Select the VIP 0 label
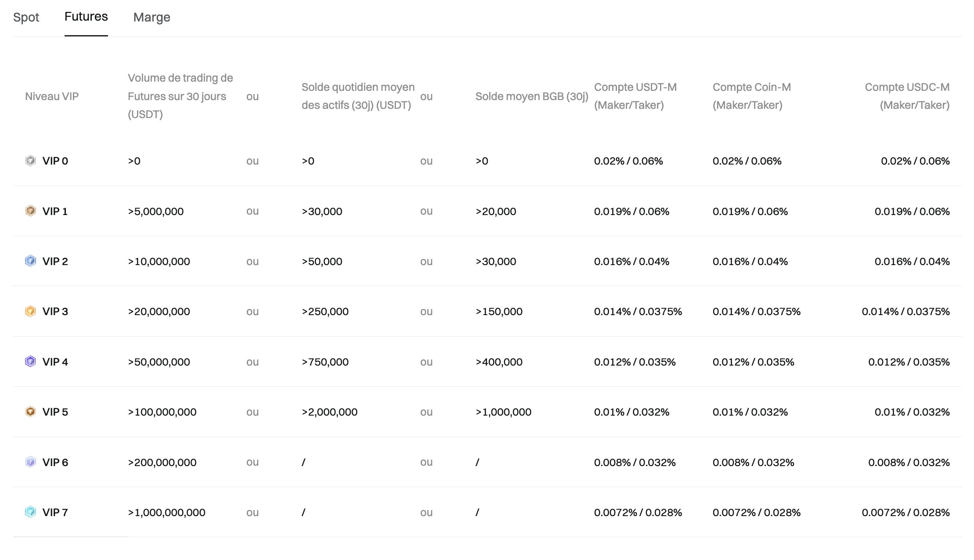The height and width of the screenshot is (560, 974). pos(55,161)
